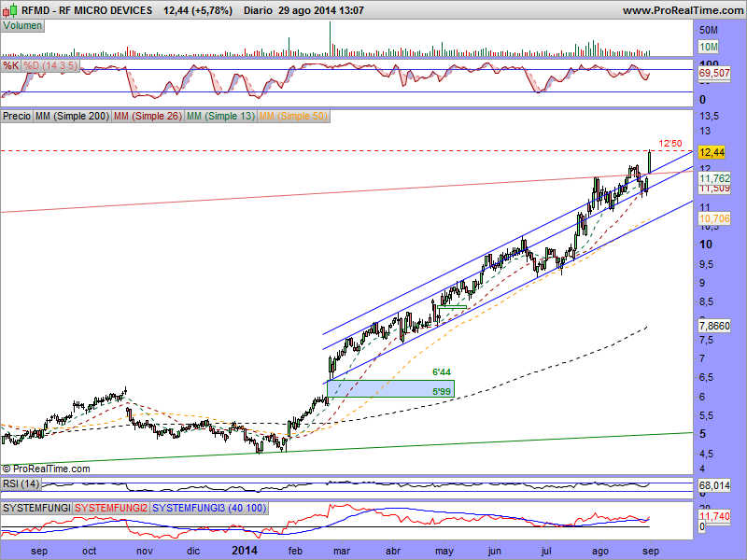Click the 69,507 stochastic value tag
This screenshot has height=560, width=747.
click(x=714, y=73)
